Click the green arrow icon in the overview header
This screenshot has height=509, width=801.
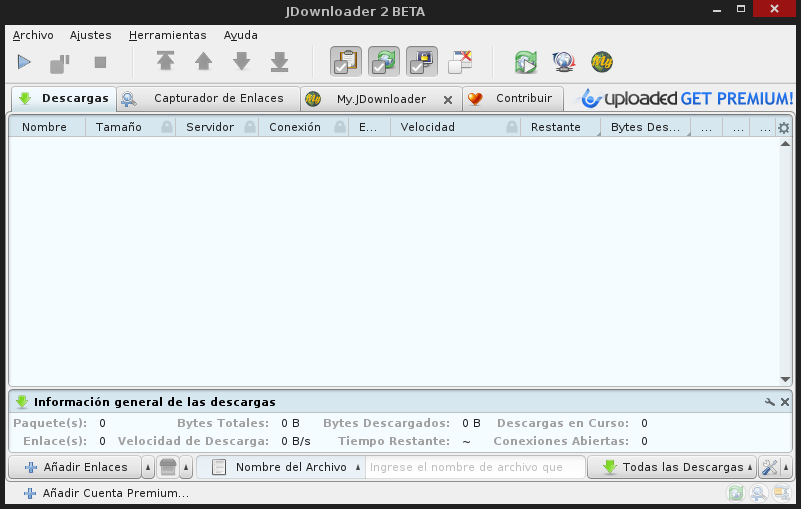pos(21,402)
